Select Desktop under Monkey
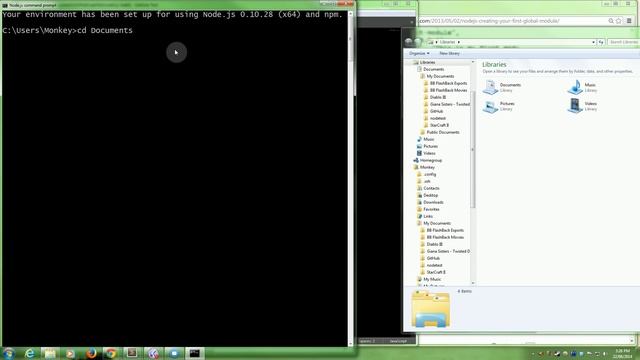Viewport: 640px width, 360px height. click(x=430, y=196)
